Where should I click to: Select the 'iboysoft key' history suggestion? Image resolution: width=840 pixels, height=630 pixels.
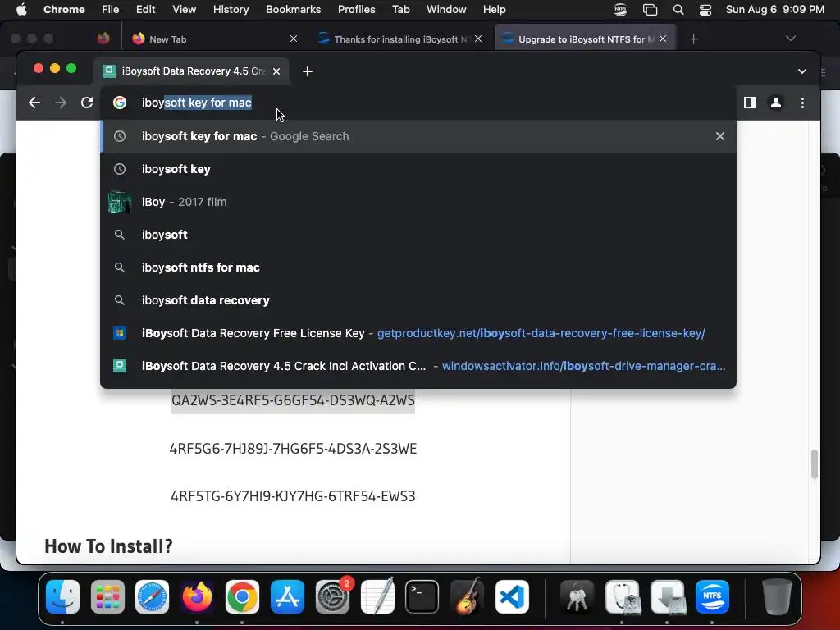pos(418,169)
